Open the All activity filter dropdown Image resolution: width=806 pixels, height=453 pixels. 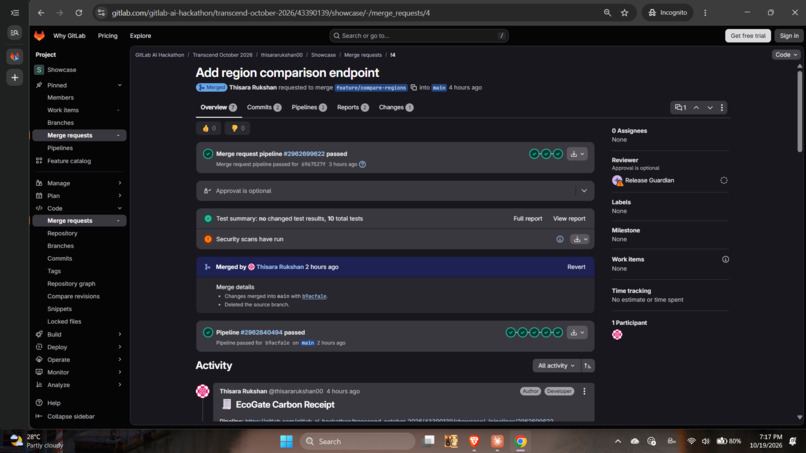coord(556,366)
